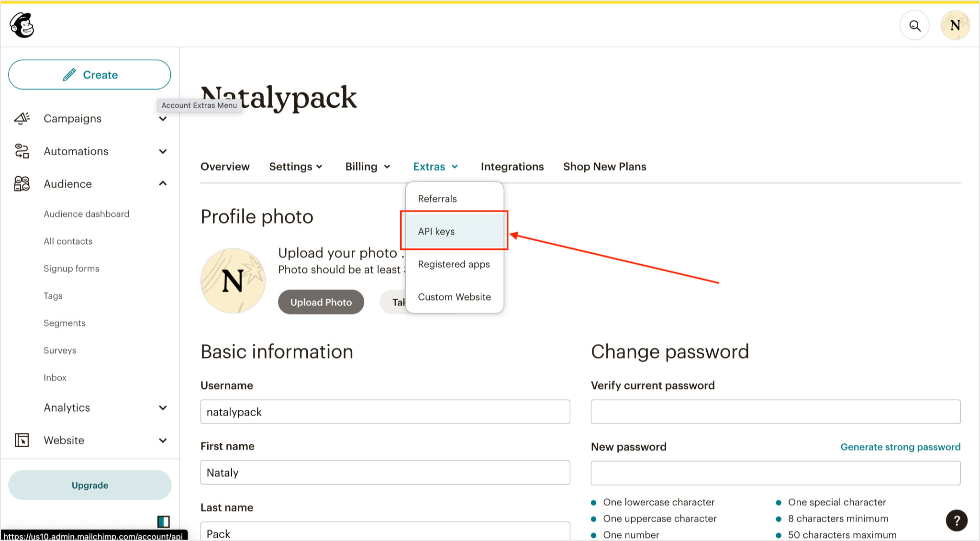Open Tags in sidebar
This screenshot has width=980, height=541.
coord(53,296)
